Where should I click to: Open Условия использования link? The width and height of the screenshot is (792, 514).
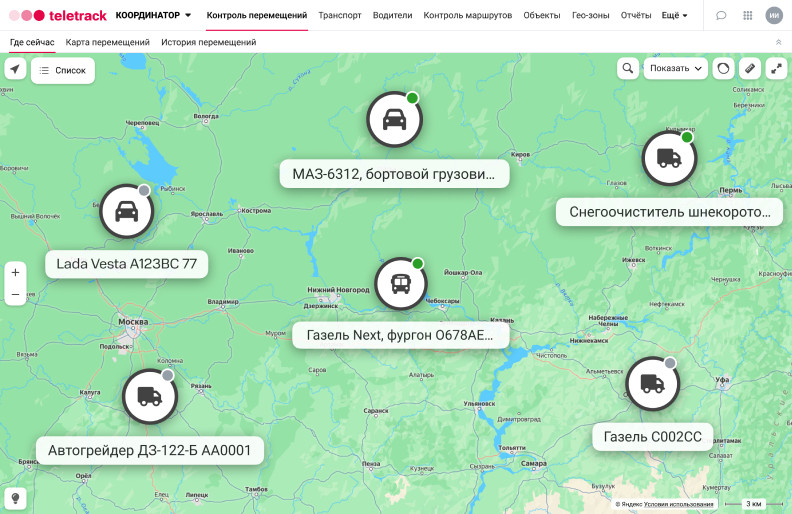click(x=678, y=504)
